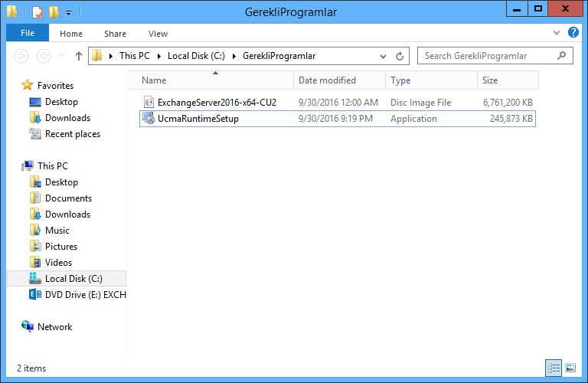
Task: Click the Documents folder icon
Action: 35,198
